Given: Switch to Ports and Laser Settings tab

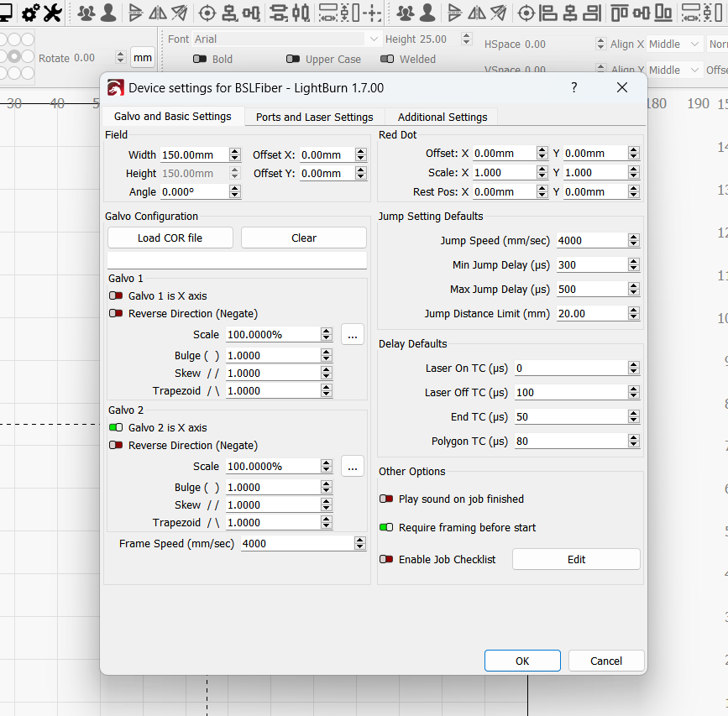Looking at the screenshot, I should click(315, 117).
